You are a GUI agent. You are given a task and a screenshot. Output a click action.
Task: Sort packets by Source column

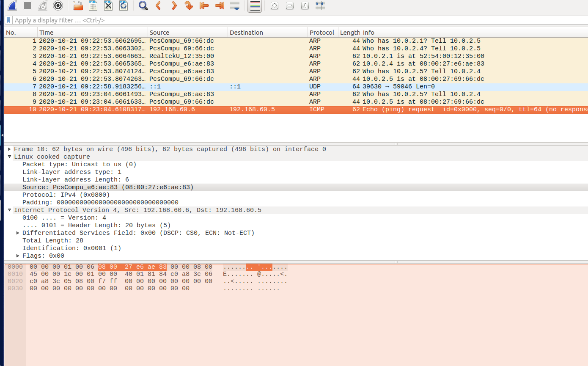tap(188, 33)
